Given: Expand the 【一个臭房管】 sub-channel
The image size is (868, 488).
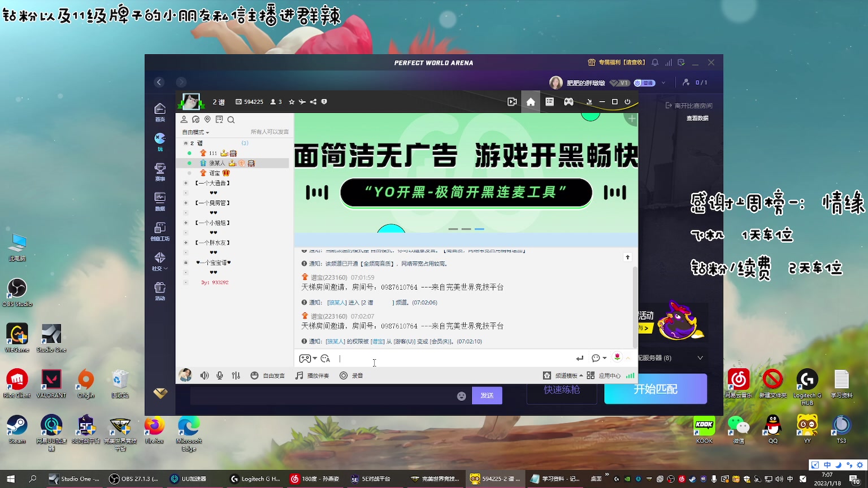Looking at the screenshot, I should click(x=185, y=203).
